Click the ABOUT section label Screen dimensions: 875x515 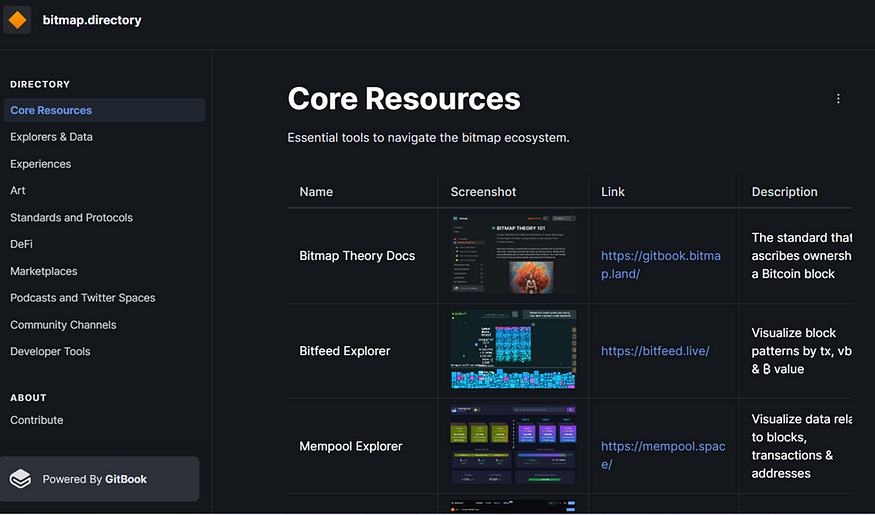coord(28,398)
